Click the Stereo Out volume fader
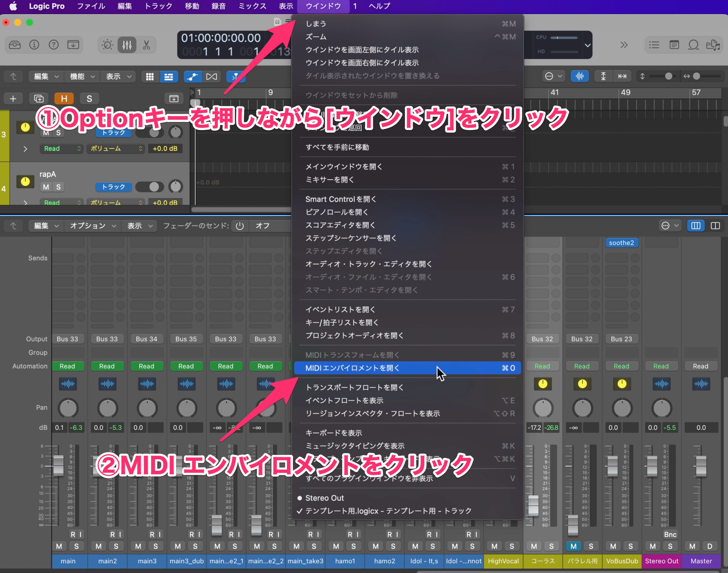 pos(652,466)
